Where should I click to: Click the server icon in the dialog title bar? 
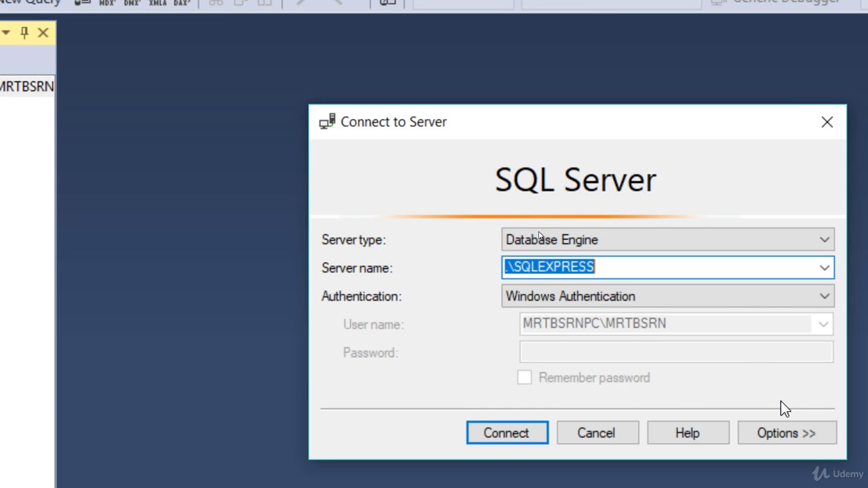coord(327,122)
